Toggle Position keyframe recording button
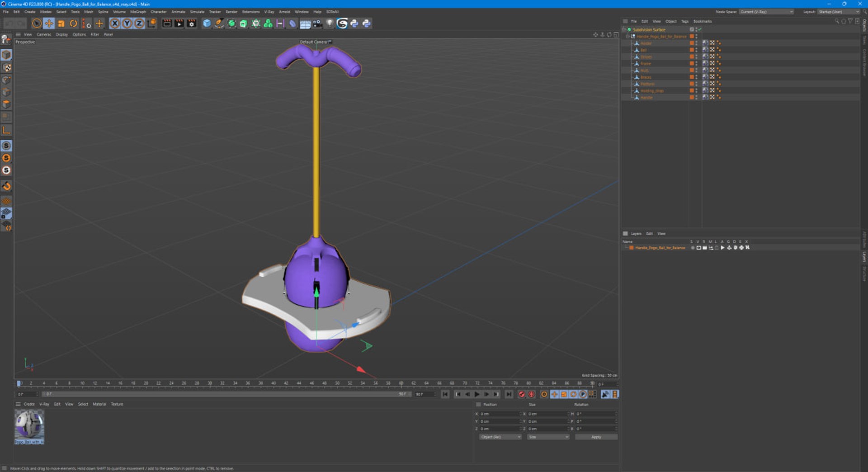 point(554,394)
